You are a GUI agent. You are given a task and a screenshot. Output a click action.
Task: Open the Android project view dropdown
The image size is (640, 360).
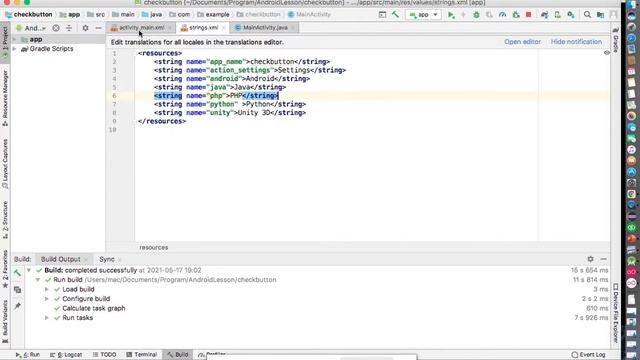pyautogui.click(x=32, y=28)
